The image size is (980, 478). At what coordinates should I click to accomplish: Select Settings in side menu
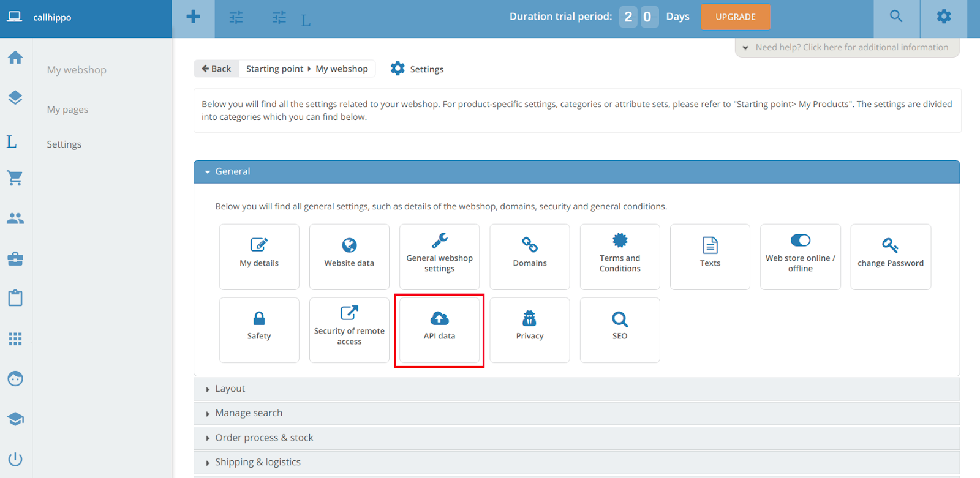click(x=64, y=144)
